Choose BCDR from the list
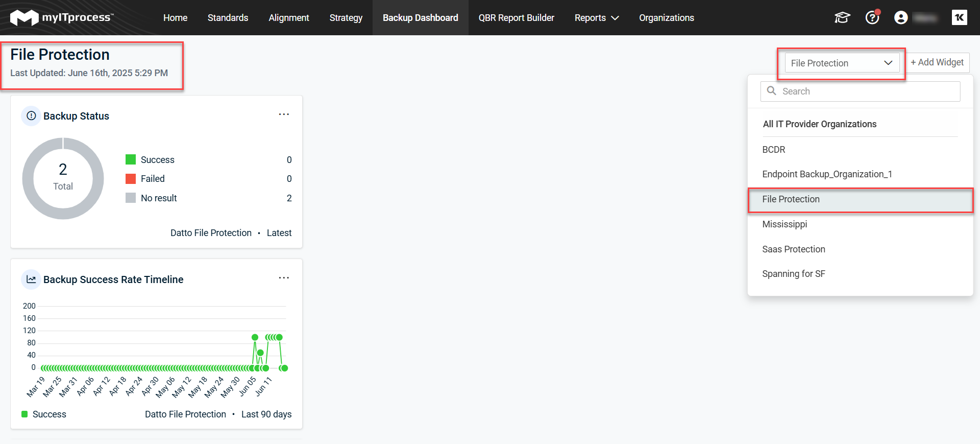The width and height of the screenshot is (980, 444). [860, 150]
